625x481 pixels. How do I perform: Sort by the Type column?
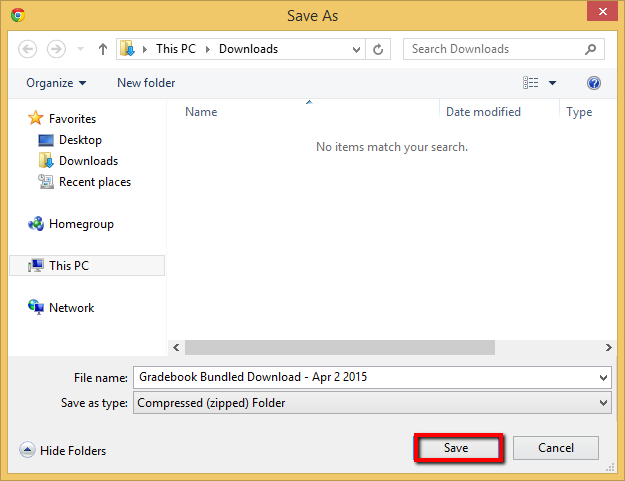click(x=579, y=112)
